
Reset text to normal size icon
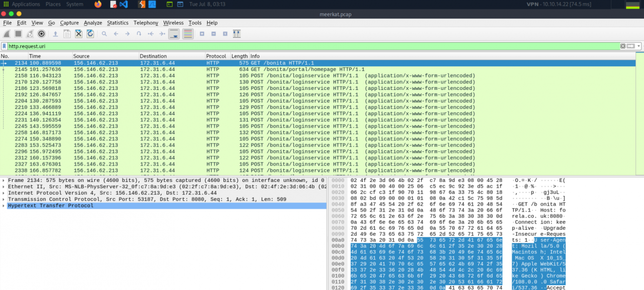point(225,34)
